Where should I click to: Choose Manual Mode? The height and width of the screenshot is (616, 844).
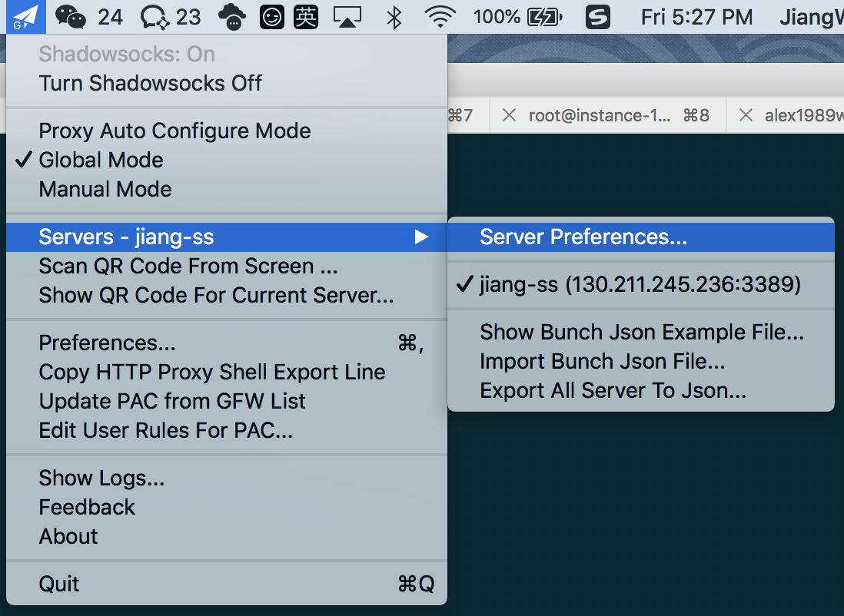[x=227, y=189]
